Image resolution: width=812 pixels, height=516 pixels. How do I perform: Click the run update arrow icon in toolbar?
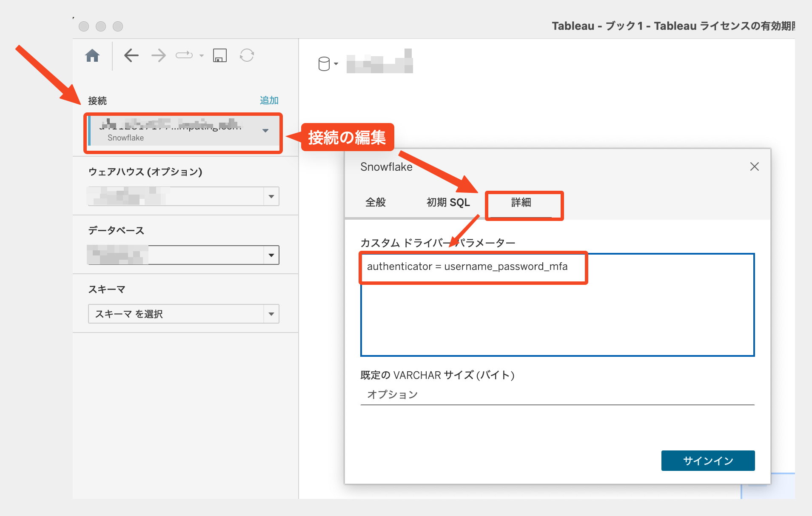[184, 54]
